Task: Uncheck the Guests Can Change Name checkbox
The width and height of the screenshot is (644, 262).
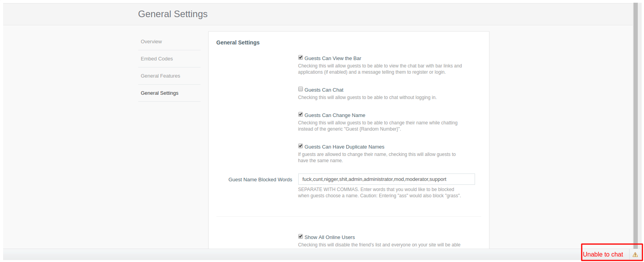Action: tap(301, 115)
